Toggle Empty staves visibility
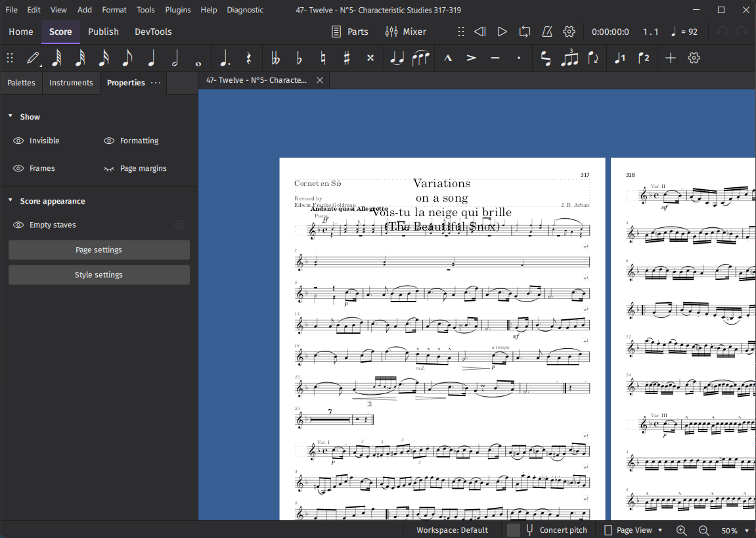The width and height of the screenshot is (756, 538). (18, 225)
